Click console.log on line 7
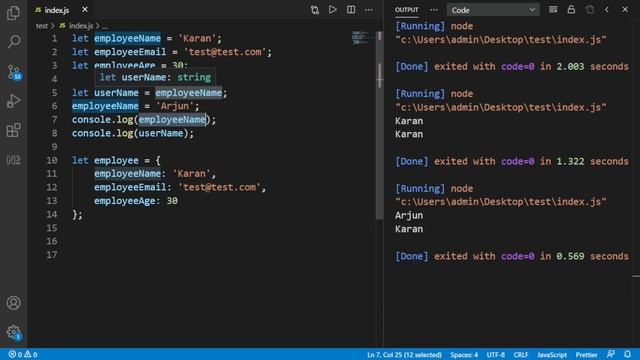Viewport: 640px width, 360px height. 102,120
